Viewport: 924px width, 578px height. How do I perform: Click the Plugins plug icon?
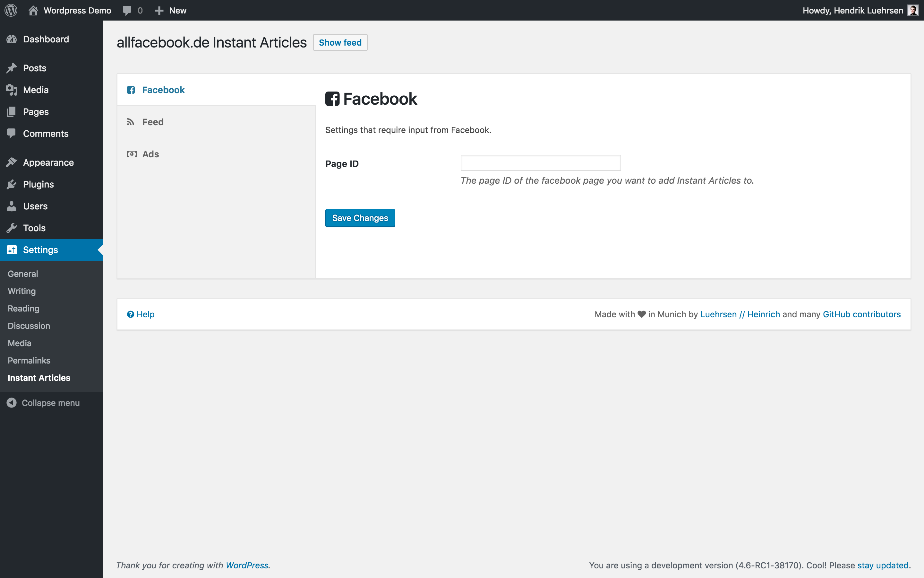[12, 184]
